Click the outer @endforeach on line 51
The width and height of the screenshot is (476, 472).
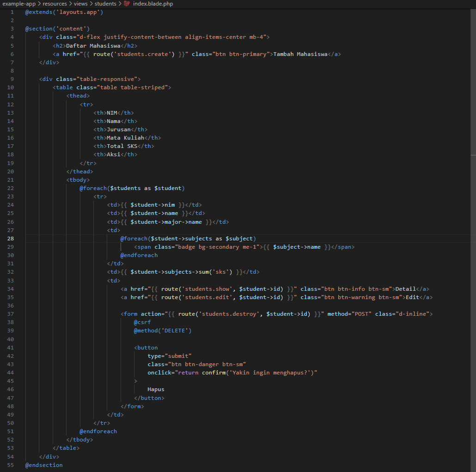[98, 431]
